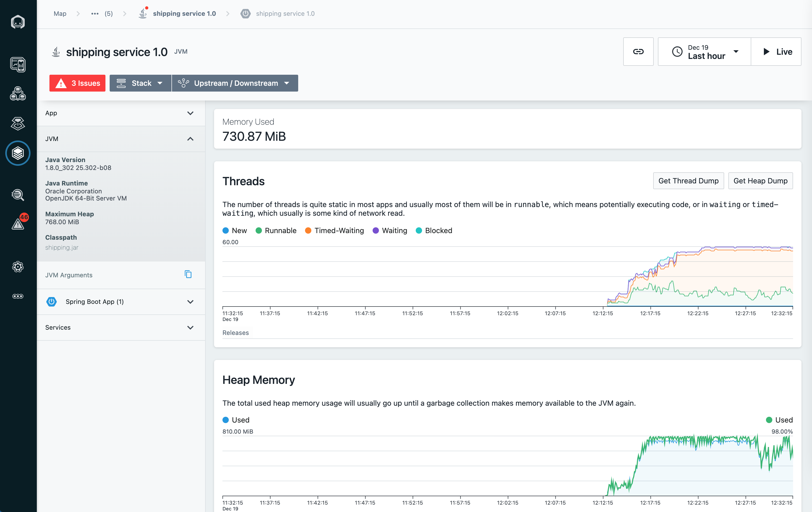
Task: Open the Instana robot home icon
Action: click(x=18, y=22)
